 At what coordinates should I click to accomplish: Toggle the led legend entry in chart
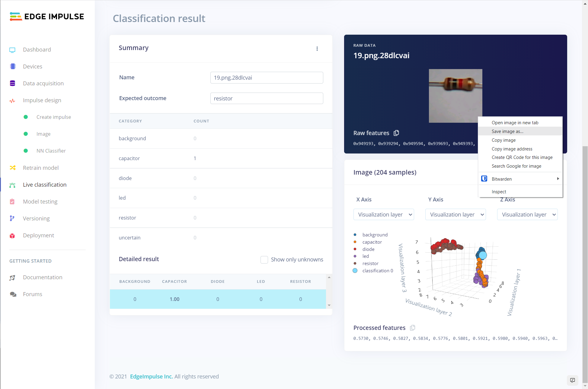click(x=361, y=256)
